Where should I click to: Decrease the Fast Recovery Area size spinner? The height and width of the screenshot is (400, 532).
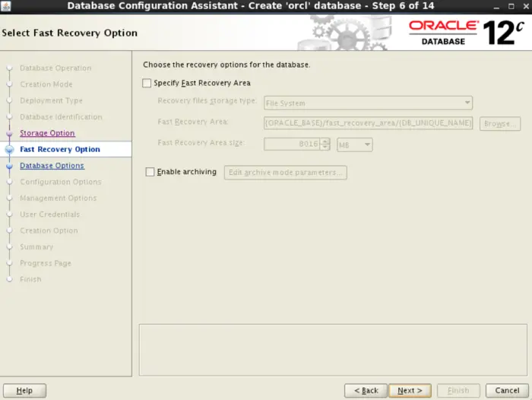click(x=325, y=148)
